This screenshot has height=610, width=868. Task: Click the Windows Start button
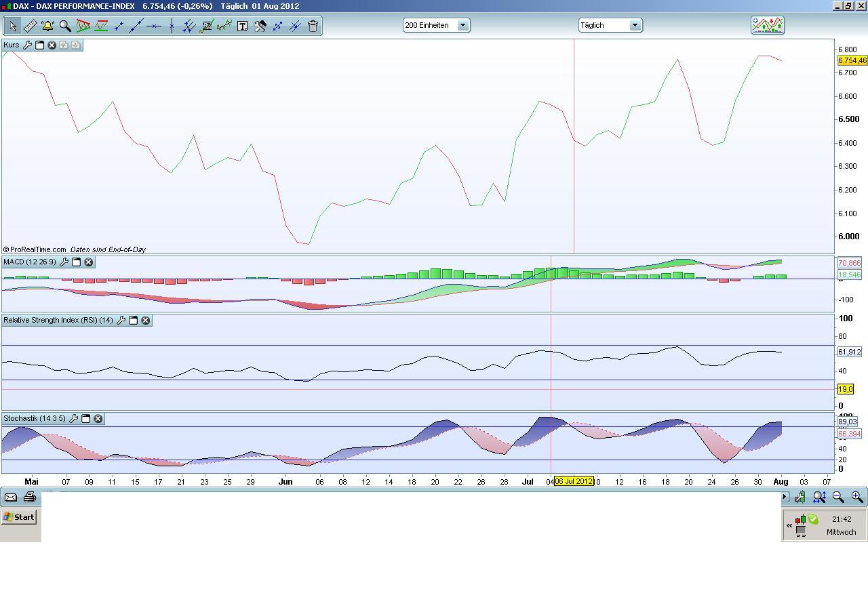pos(19,517)
